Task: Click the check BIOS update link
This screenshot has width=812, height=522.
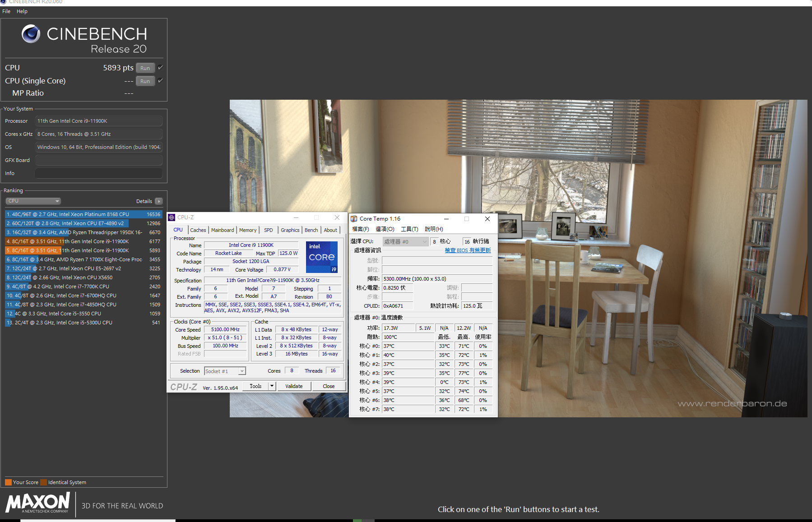Action: pyautogui.click(x=468, y=250)
